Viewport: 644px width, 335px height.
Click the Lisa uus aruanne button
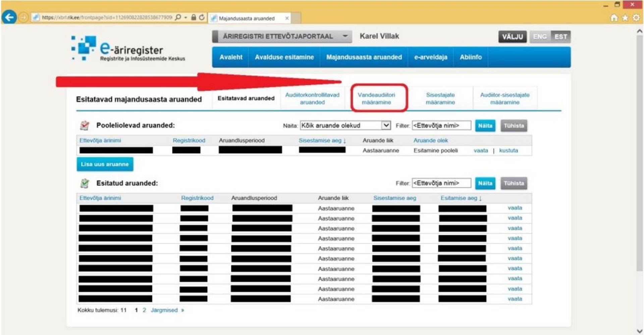(105, 164)
